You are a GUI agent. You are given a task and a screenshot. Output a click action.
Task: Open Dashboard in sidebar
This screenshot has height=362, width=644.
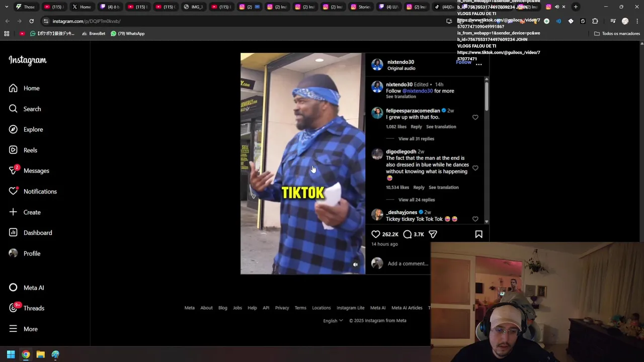coord(30,233)
